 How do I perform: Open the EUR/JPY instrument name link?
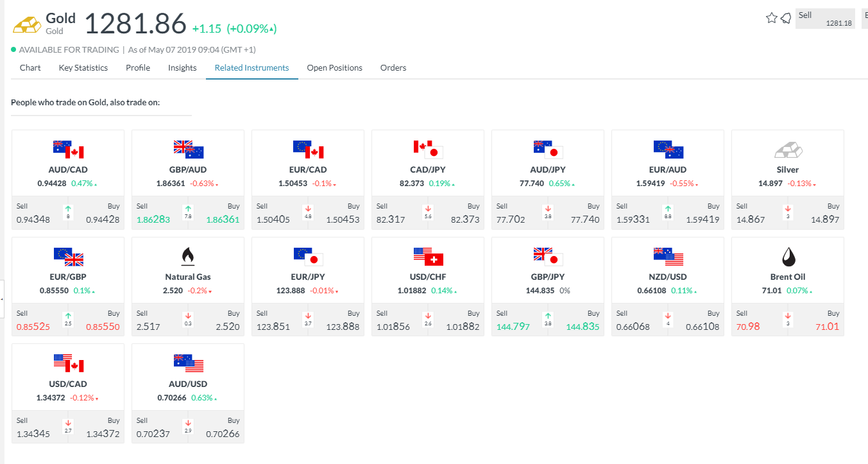click(308, 277)
